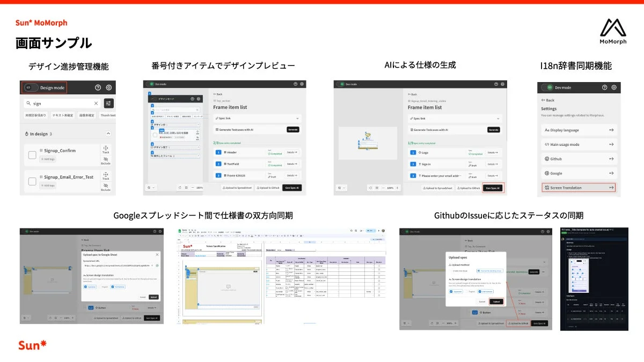Decrease zoom with the minus control near 100%
Screen dimensions: 644x362
pyautogui.click(x=384, y=188)
